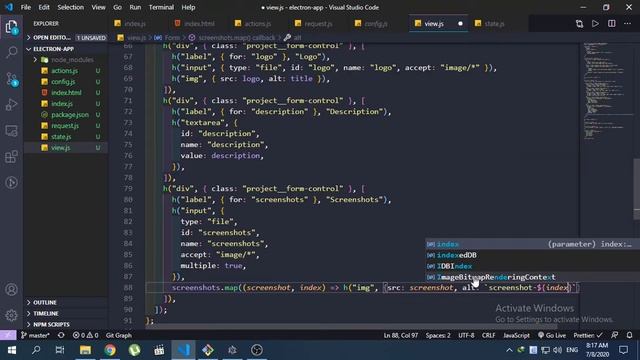Open the Windows Start menu

(x=12, y=350)
